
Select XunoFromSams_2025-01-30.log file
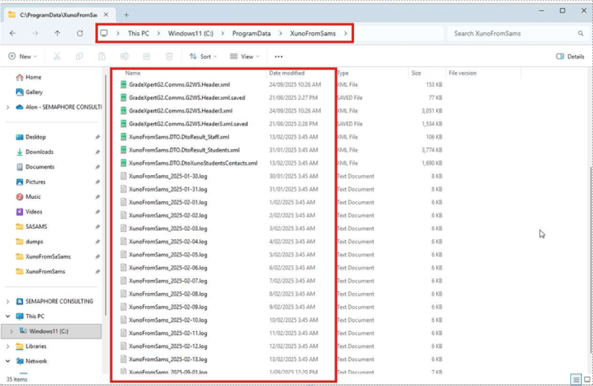pos(168,176)
